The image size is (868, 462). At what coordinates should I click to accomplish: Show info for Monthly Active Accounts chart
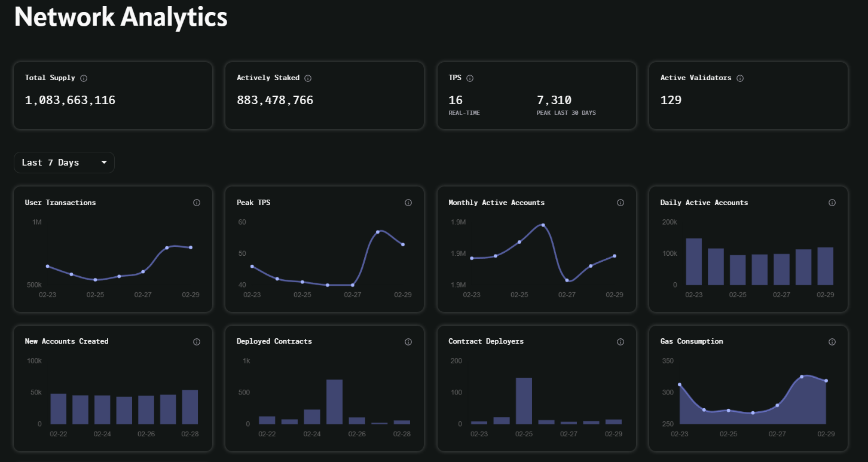click(x=621, y=203)
